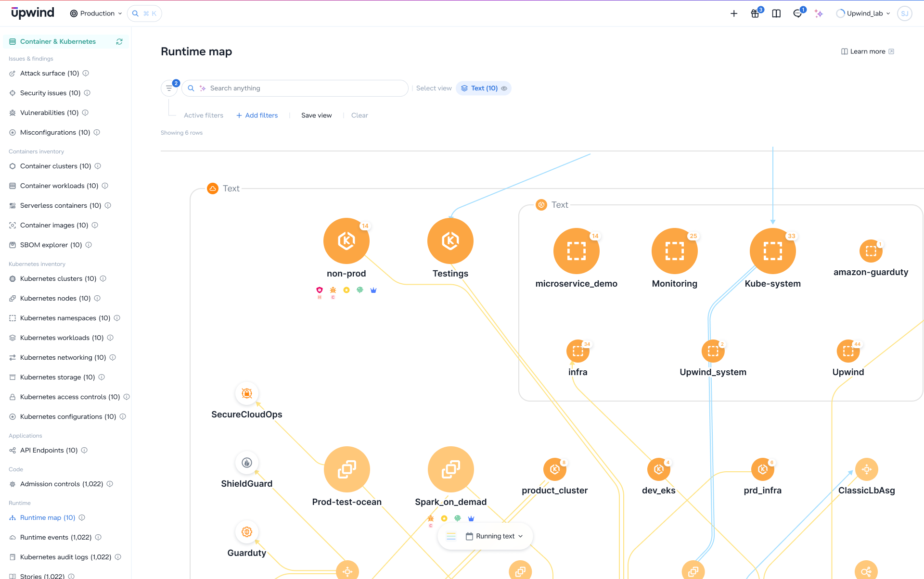Click Save view button
924x579 pixels.
(316, 115)
